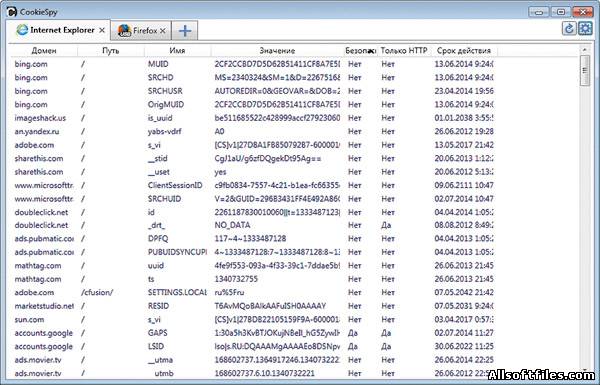
Task: Select the __stid cookie name
Action: pyautogui.click(x=158, y=158)
